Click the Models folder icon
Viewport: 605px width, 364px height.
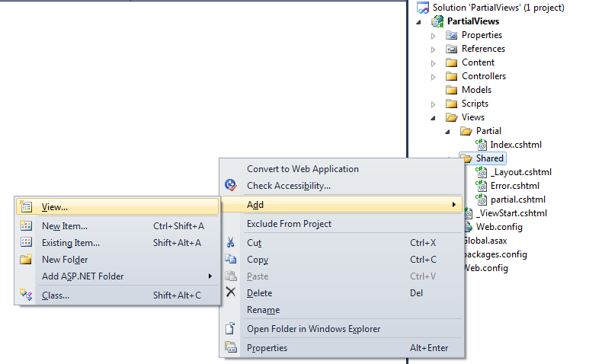(x=451, y=90)
